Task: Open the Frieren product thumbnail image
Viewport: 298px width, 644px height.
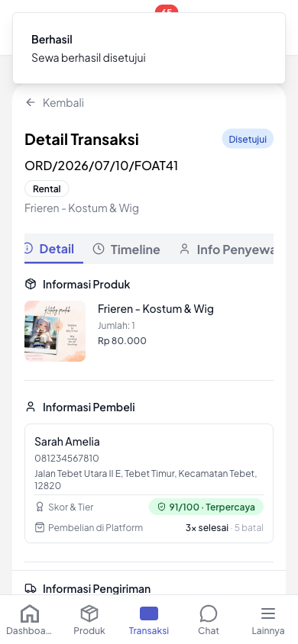Action: [55, 331]
